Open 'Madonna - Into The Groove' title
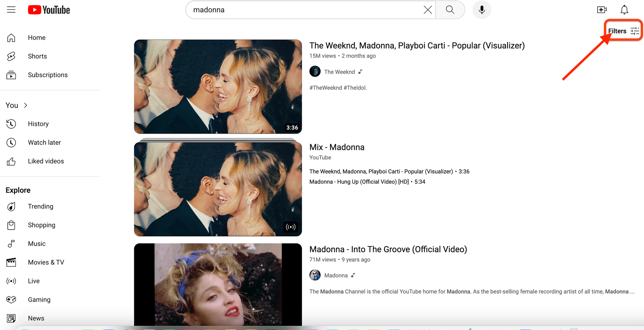 click(388, 249)
